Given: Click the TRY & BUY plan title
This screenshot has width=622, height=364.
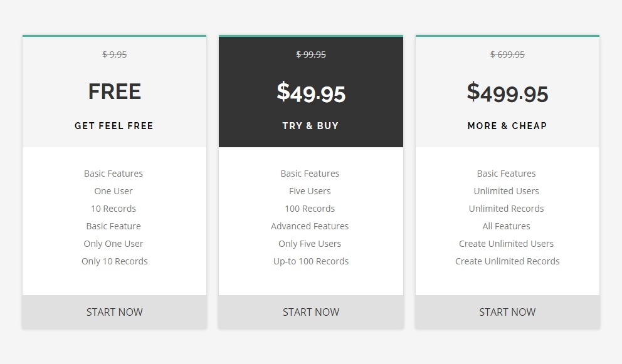Looking at the screenshot, I should [x=310, y=126].
